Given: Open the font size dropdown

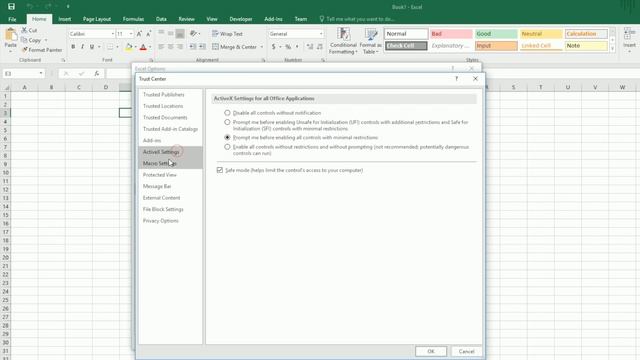Looking at the screenshot, I should 131,33.
